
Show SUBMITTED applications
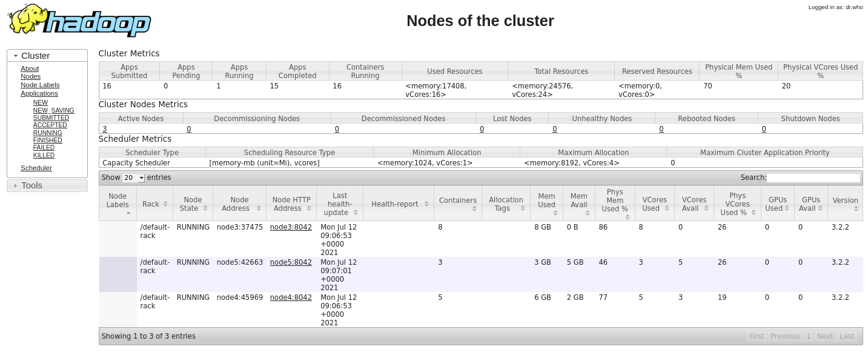click(51, 118)
